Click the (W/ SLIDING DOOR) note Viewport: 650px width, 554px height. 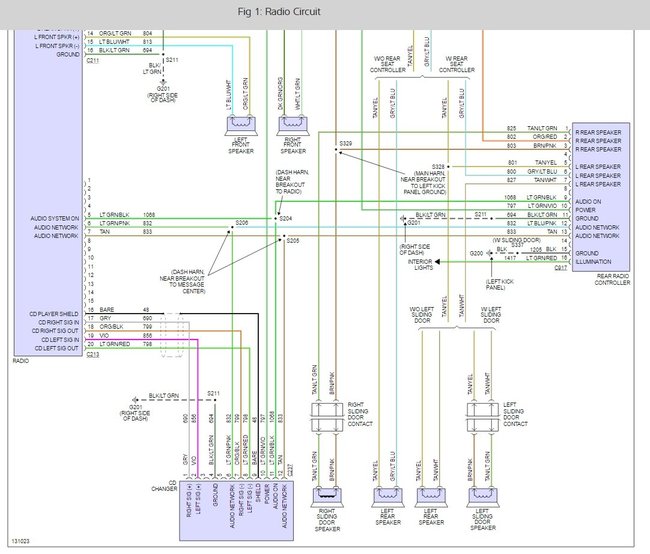517,241
